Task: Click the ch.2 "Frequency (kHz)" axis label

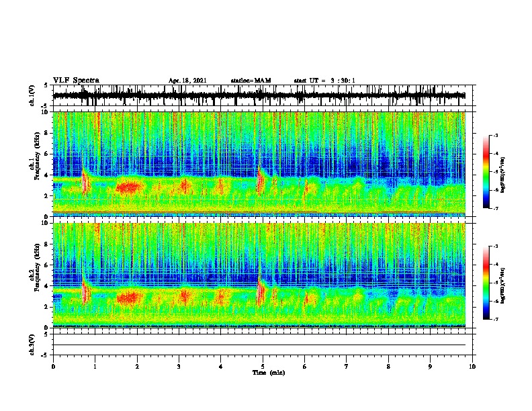Action: point(37,267)
